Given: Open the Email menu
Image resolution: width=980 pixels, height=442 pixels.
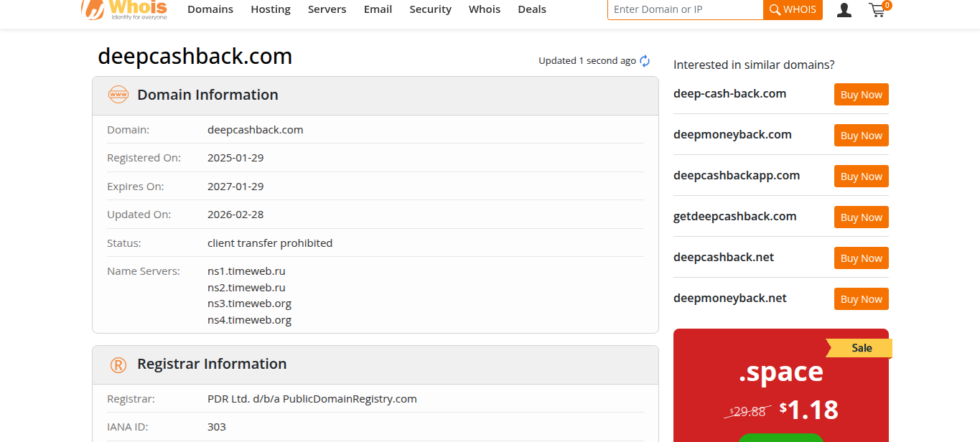Looking at the screenshot, I should pos(378,9).
